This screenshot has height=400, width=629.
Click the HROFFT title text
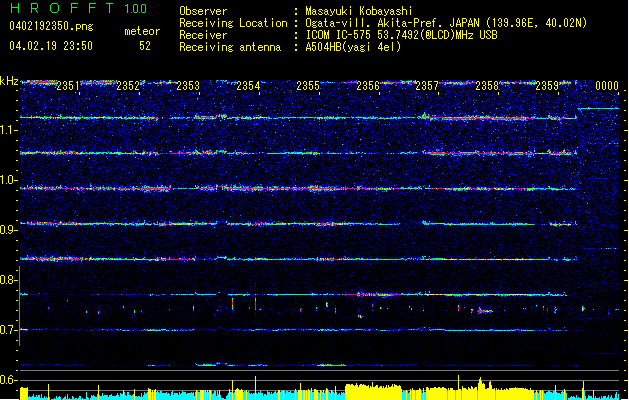(x=62, y=8)
